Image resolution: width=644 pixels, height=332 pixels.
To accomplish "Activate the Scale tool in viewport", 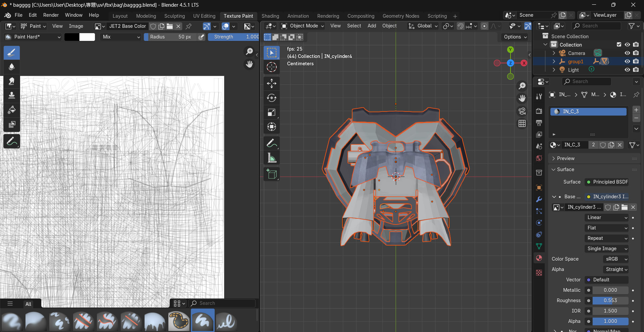I will [x=272, y=112].
